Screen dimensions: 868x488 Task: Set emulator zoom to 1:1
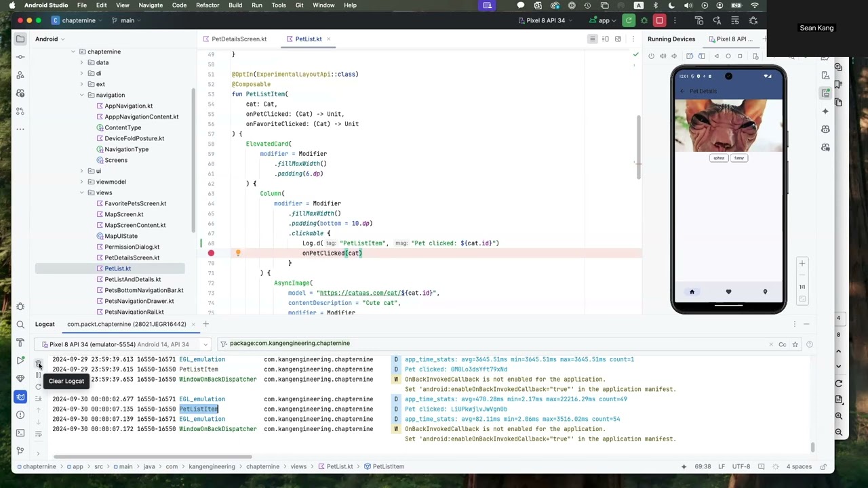(802, 287)
